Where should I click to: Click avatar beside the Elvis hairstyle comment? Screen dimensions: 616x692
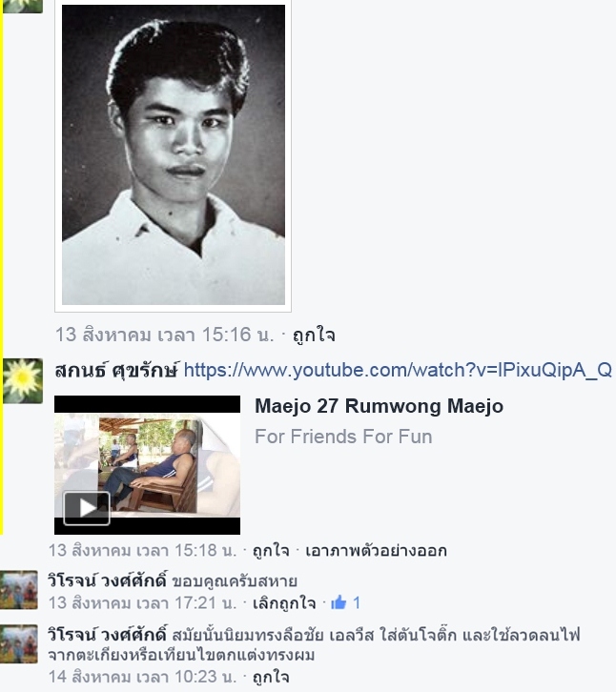tap(18, 644)
